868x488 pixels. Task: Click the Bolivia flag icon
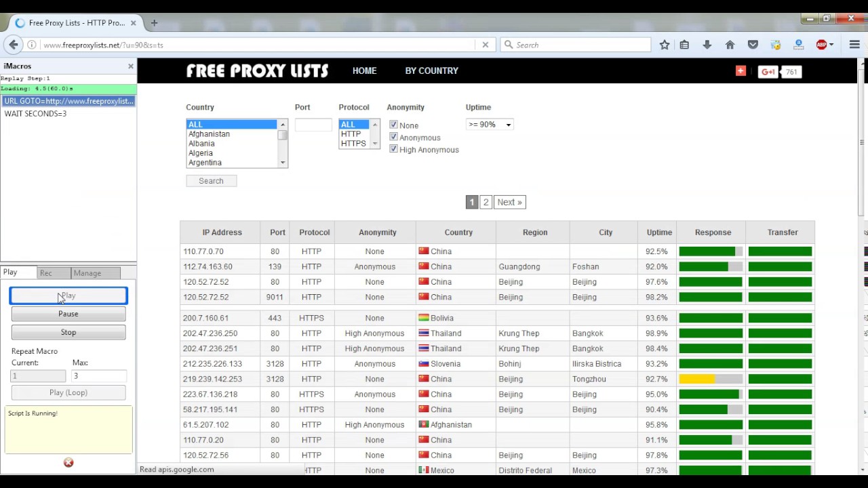(x=423, y=318)
